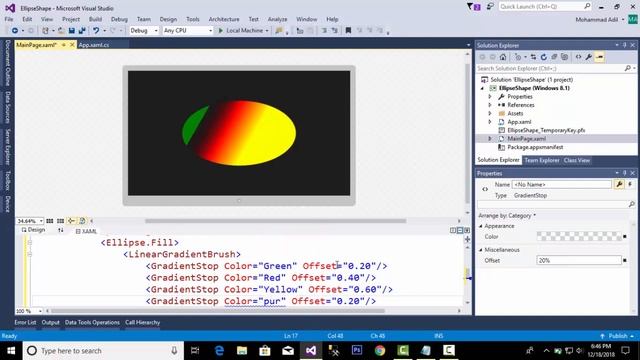Click the Publish button in status bar
This screenshot has height=360, width=640.
(x=618, y=336)
